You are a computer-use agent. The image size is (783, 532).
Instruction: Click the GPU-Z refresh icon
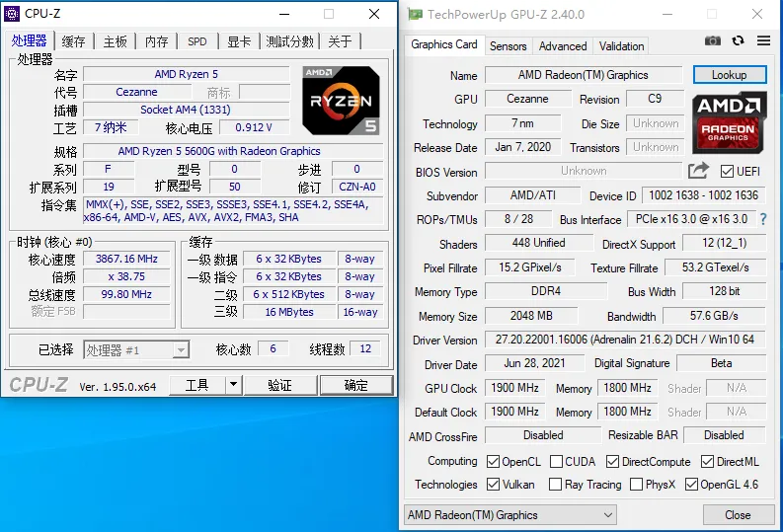(x=738, y=40)
